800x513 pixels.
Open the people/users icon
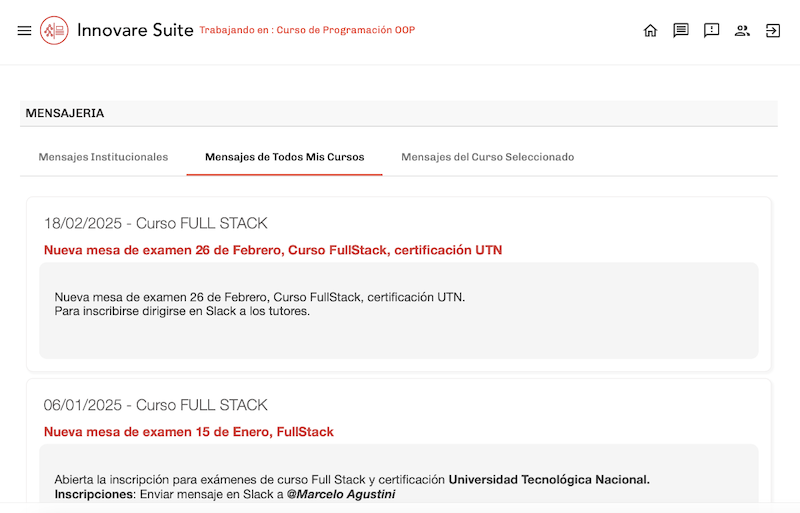tap(742, 30)
